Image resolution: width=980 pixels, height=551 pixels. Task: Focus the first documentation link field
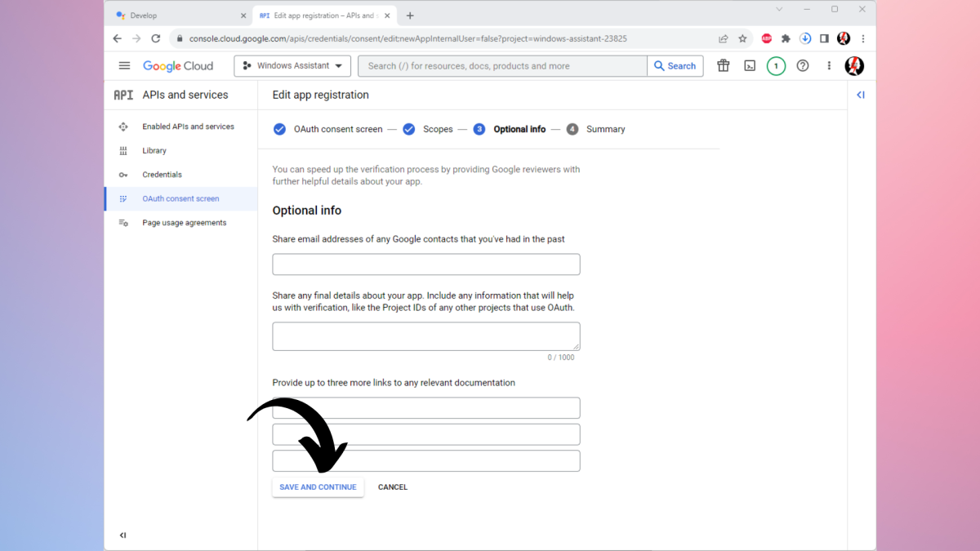(426, 408)
